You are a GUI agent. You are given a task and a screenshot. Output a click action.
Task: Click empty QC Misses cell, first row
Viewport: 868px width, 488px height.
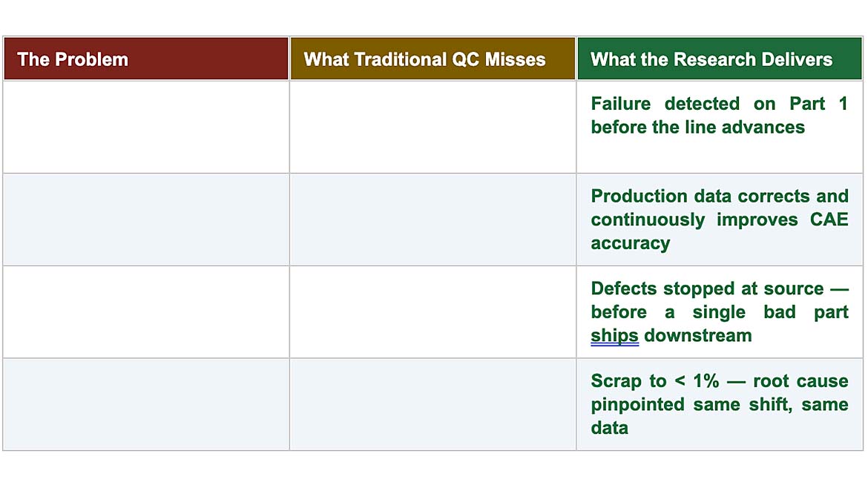[433, 128]
